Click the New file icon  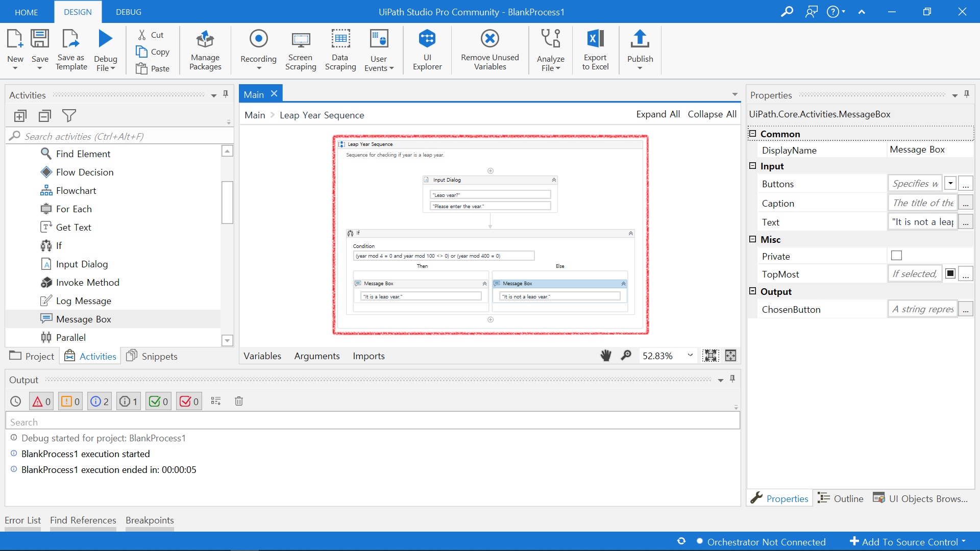pos(15,39)
